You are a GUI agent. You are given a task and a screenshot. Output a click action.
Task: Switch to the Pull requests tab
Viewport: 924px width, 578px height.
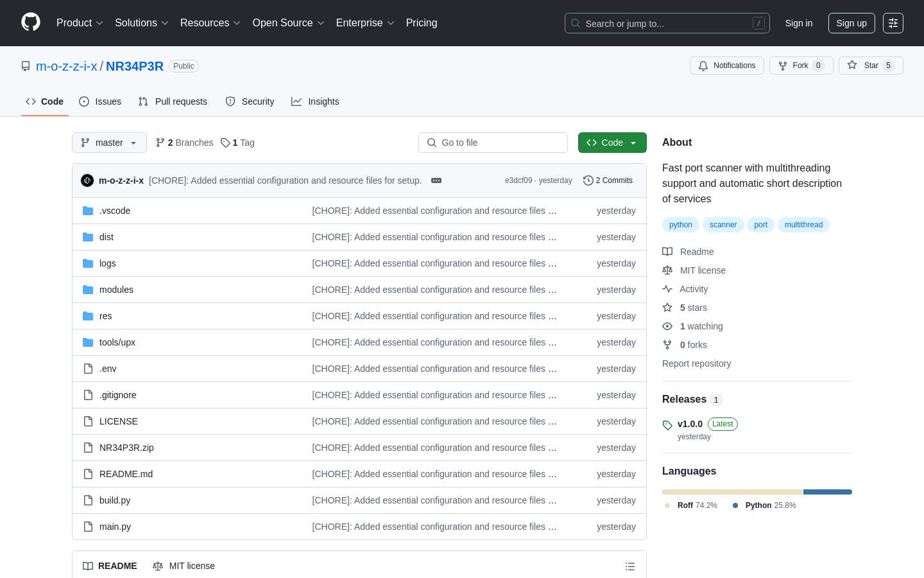173,101
